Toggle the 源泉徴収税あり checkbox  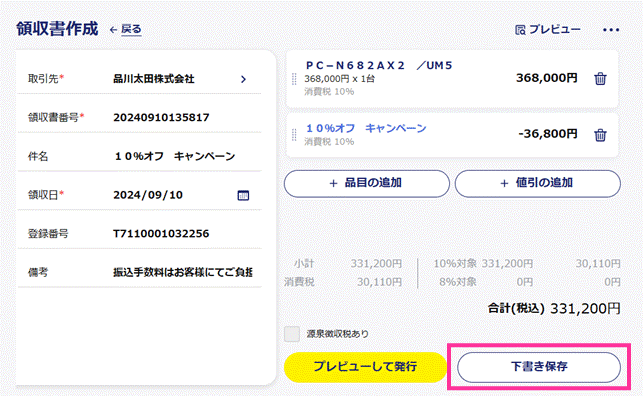click(292, 334)
